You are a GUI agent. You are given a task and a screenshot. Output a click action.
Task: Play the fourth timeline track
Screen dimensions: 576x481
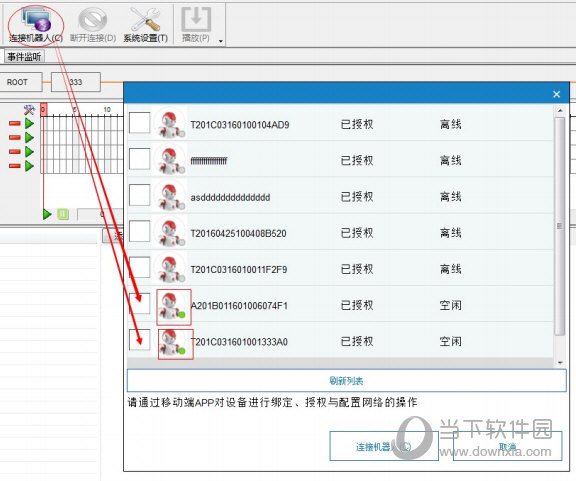29,166
